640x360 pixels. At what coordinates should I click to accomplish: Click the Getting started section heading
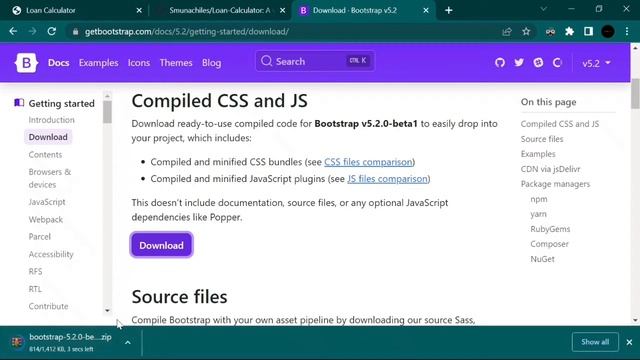click(61, 104)
